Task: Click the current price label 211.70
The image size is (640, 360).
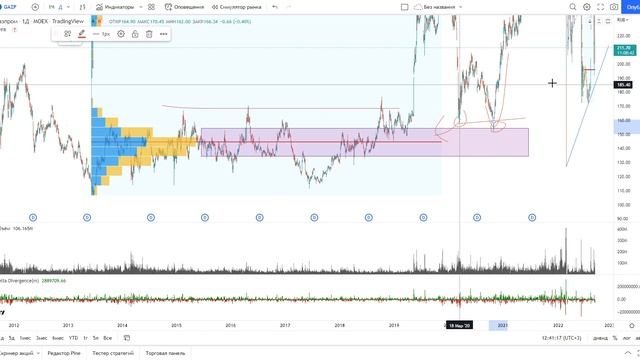Action: [x=624, y=50]
